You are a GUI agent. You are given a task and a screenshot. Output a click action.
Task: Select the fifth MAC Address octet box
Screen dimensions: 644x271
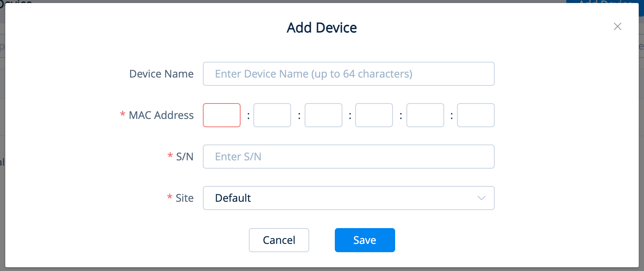coord(425,115)
